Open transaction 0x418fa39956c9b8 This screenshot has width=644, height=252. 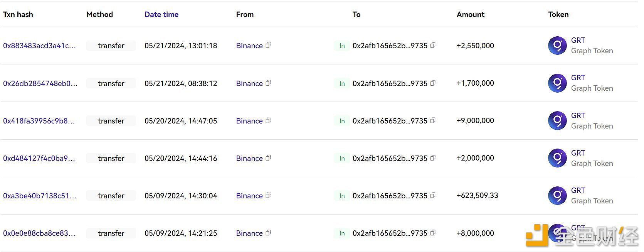(39, 121)
